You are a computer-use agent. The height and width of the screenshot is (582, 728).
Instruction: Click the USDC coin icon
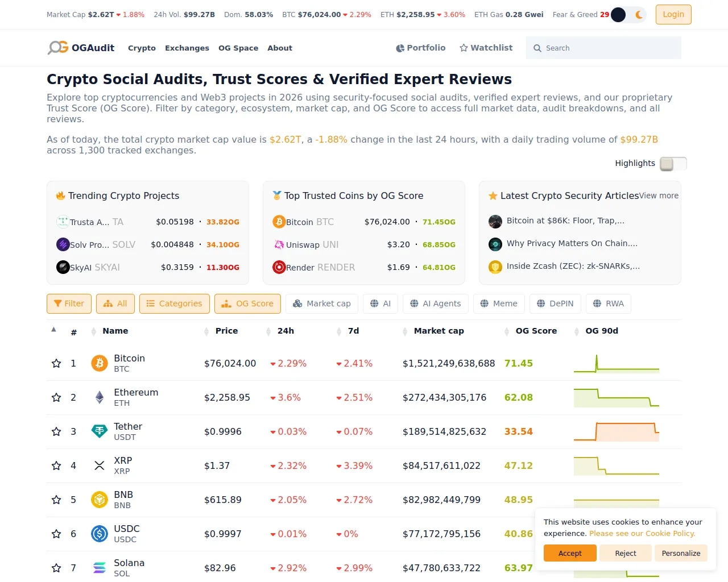click(x=100, y=534)
